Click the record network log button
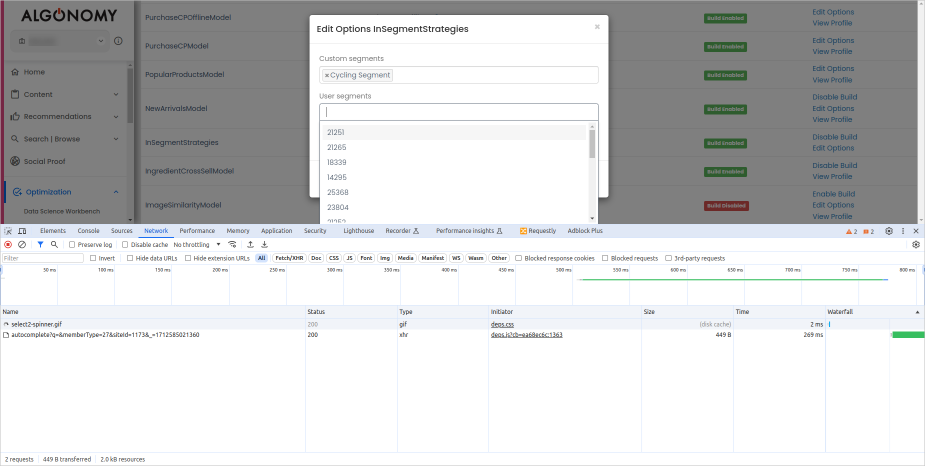Screen dimensions: 925x466 pos(8,244)
